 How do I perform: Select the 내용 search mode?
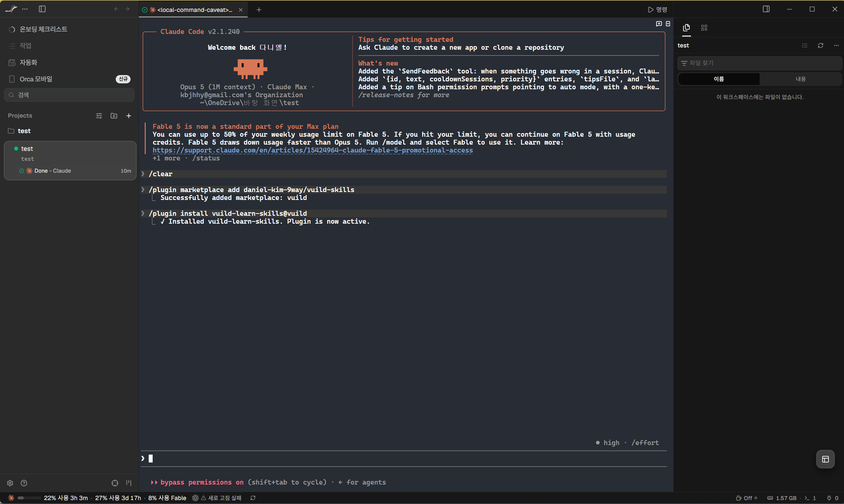801,79
